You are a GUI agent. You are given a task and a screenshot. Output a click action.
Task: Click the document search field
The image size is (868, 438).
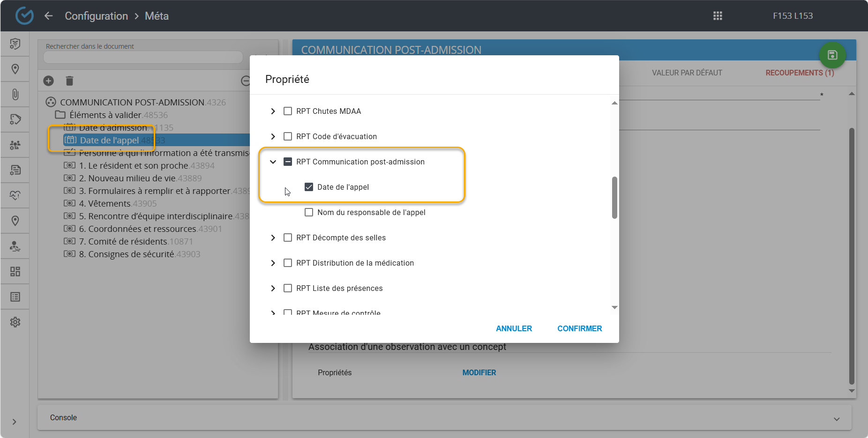click(x=143, y=57)
